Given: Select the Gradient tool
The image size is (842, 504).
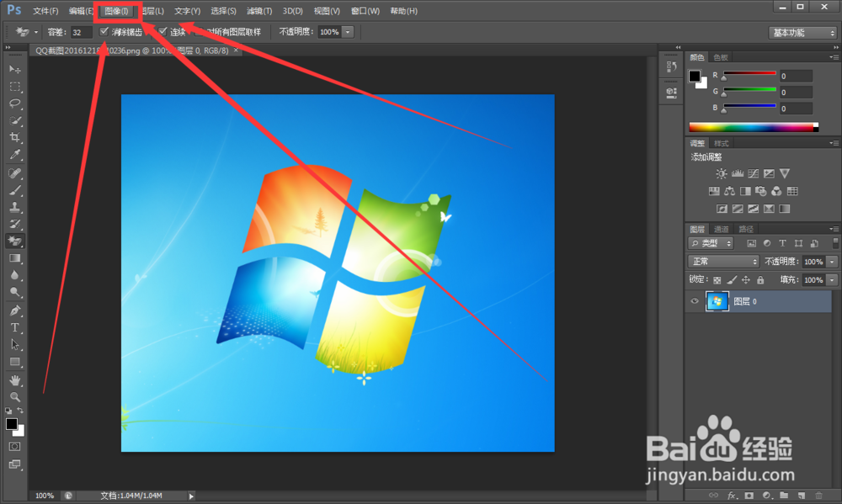Looking at the screenshot, I should (x=14, y=258).
